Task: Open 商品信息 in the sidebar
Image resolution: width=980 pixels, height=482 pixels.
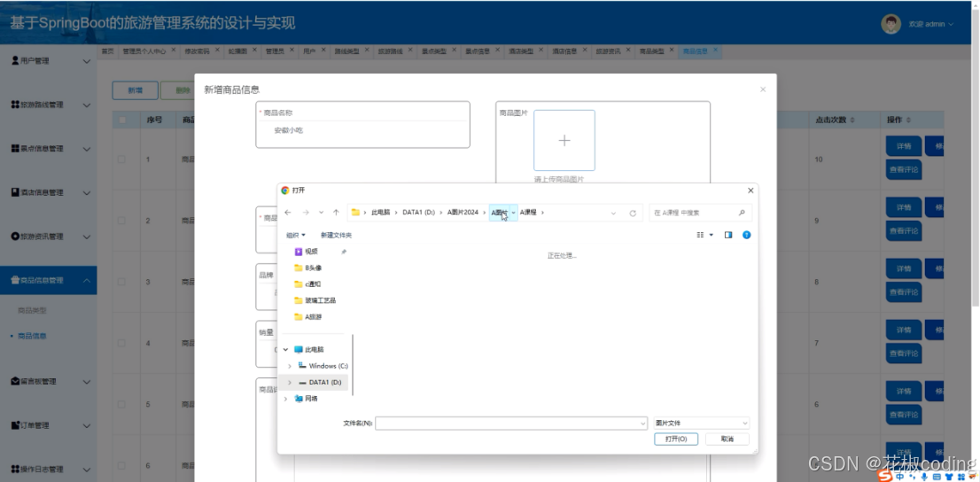Action: pos(33,336)
